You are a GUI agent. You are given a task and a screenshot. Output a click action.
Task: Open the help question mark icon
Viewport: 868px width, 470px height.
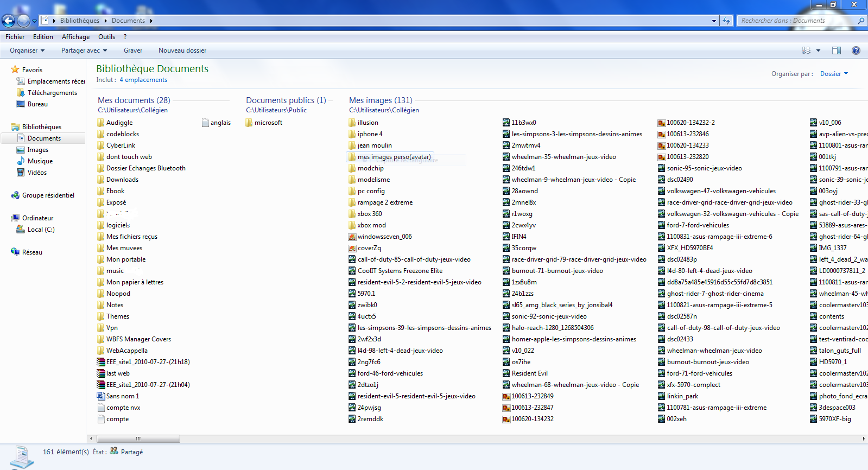pos(856,50)
